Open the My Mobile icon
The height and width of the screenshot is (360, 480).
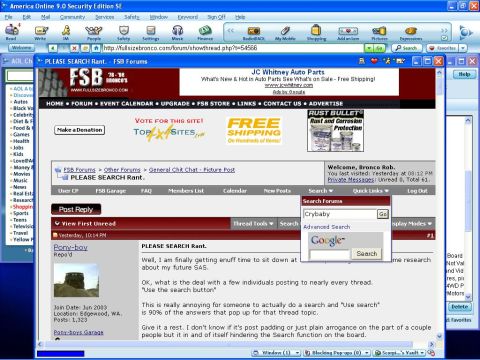point(285,33)
